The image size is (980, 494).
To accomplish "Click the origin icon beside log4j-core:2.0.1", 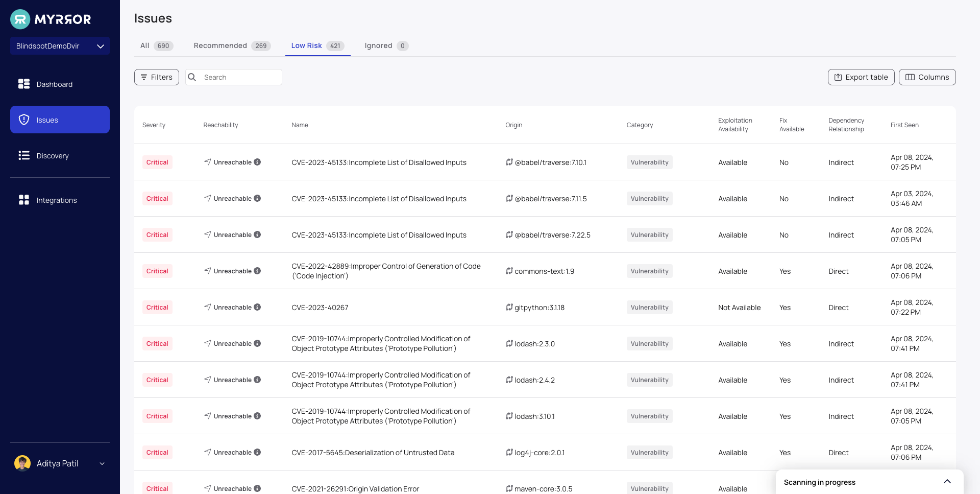I will (x=509, y=452).
